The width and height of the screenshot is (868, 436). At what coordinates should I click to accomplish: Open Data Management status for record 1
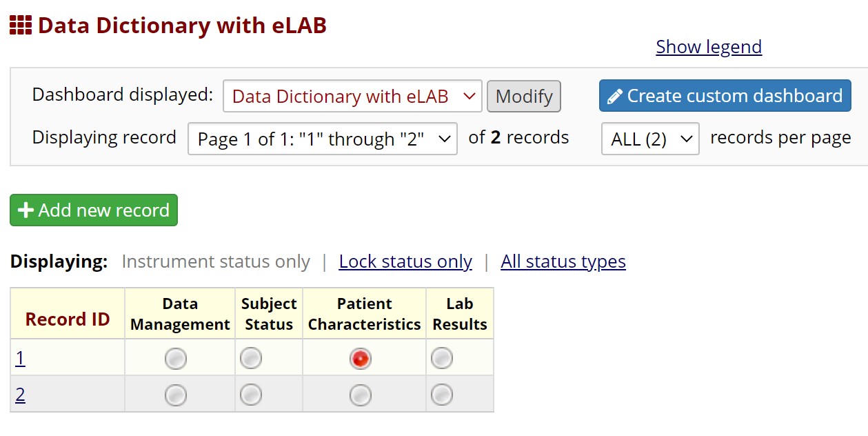(176, 359)
